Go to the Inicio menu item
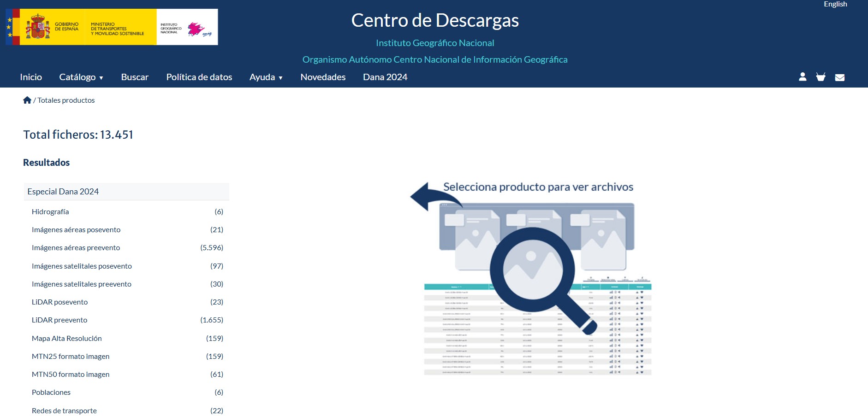Viewport: 868px width, 416px height. (x=31, y=77)
